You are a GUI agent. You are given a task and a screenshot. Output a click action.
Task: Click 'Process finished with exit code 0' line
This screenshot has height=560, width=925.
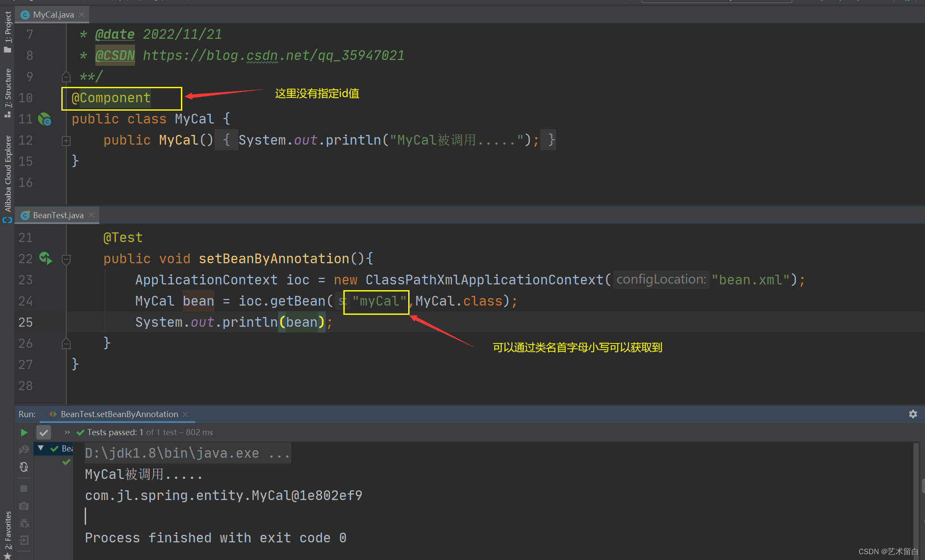216,538
